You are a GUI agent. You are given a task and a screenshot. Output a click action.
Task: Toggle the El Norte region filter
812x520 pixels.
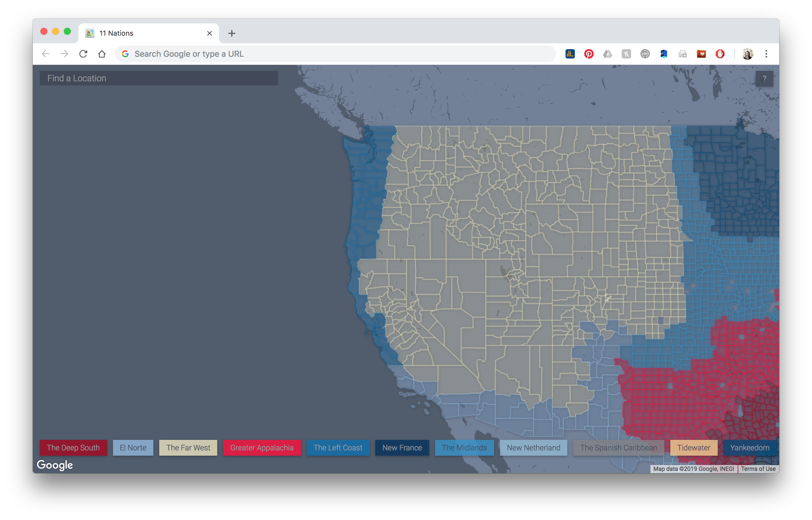(133, 448)
